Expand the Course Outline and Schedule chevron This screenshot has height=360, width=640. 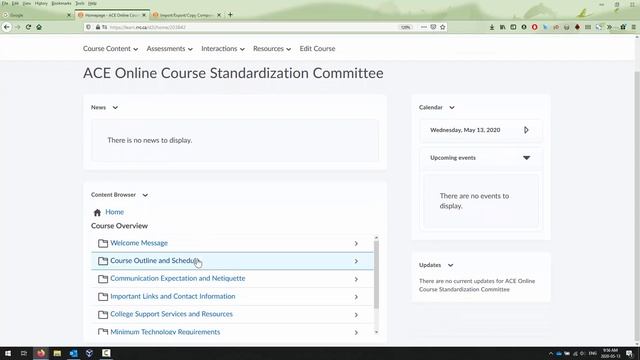pyautogui.click(x=356, y=261)
